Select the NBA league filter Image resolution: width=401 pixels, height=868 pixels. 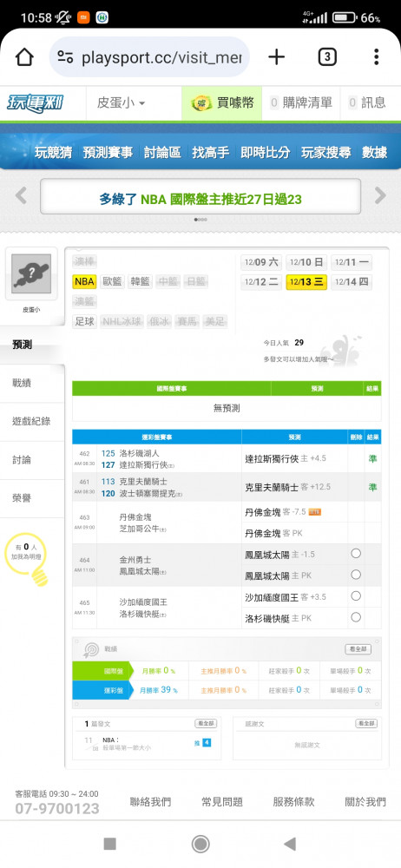pyautogui.click(x=84, y=281)
